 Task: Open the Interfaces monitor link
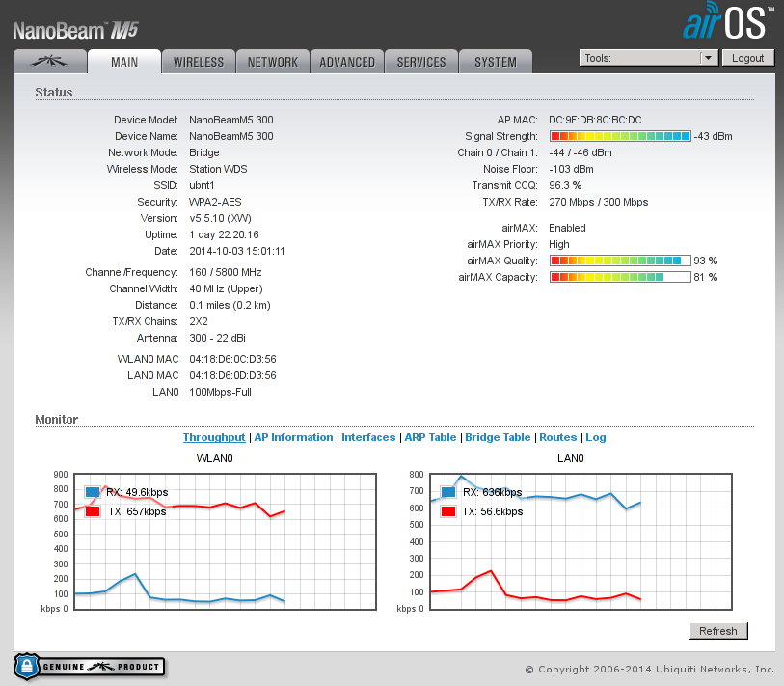click(368, 437)
